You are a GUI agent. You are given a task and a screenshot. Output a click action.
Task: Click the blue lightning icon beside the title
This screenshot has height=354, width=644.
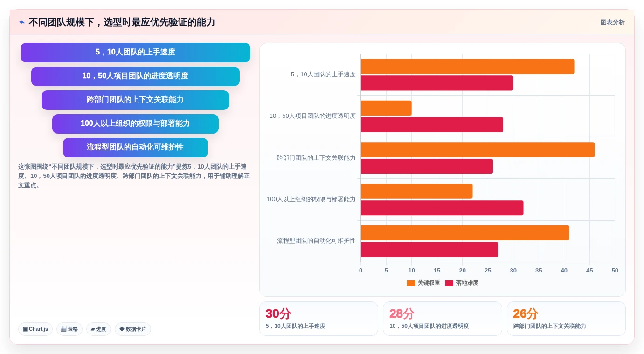[22, 22]
